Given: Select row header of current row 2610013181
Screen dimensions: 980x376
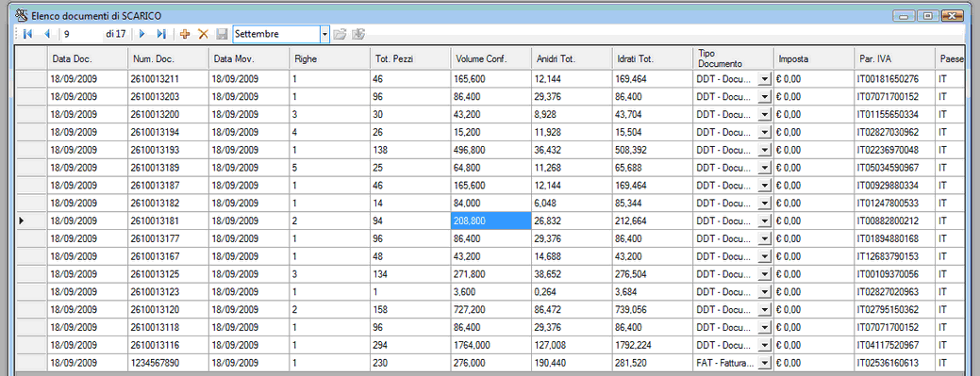Looking at the screenshot, I should point(31,221).
